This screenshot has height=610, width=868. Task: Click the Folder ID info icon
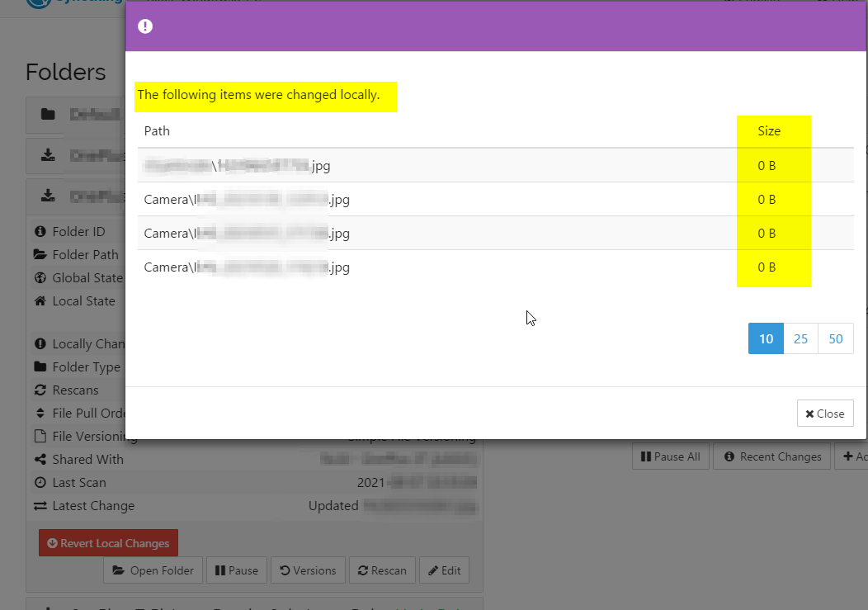point(40,231)
